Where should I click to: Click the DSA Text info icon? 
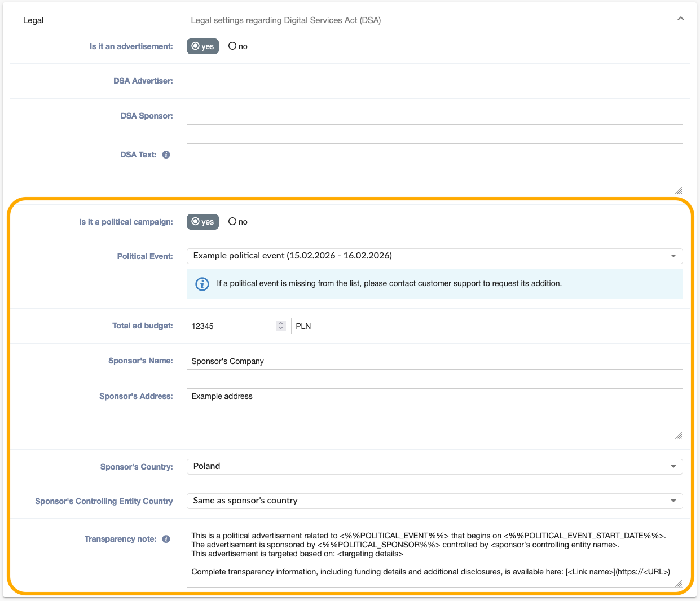click(x=166, y=155)
